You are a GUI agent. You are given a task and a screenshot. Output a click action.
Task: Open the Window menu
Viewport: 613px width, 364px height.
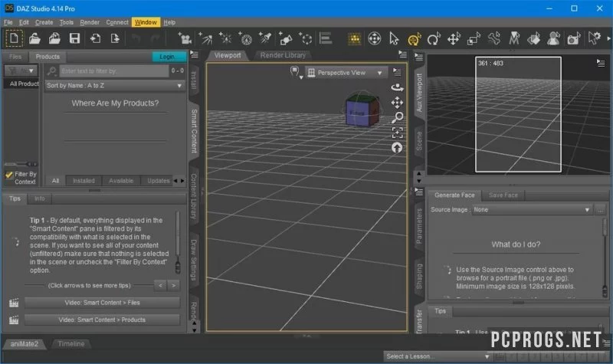[146, 22]
